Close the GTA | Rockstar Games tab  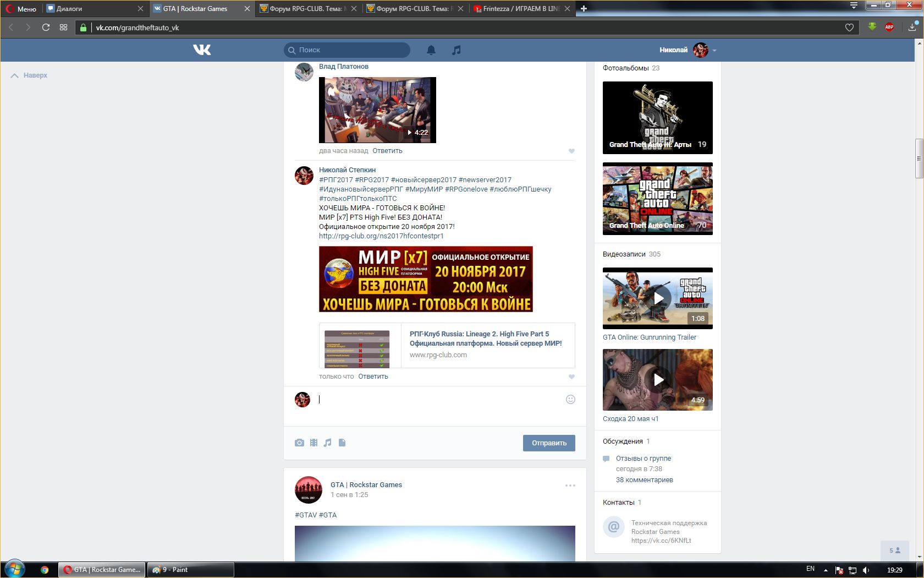[x=248, y=8]
